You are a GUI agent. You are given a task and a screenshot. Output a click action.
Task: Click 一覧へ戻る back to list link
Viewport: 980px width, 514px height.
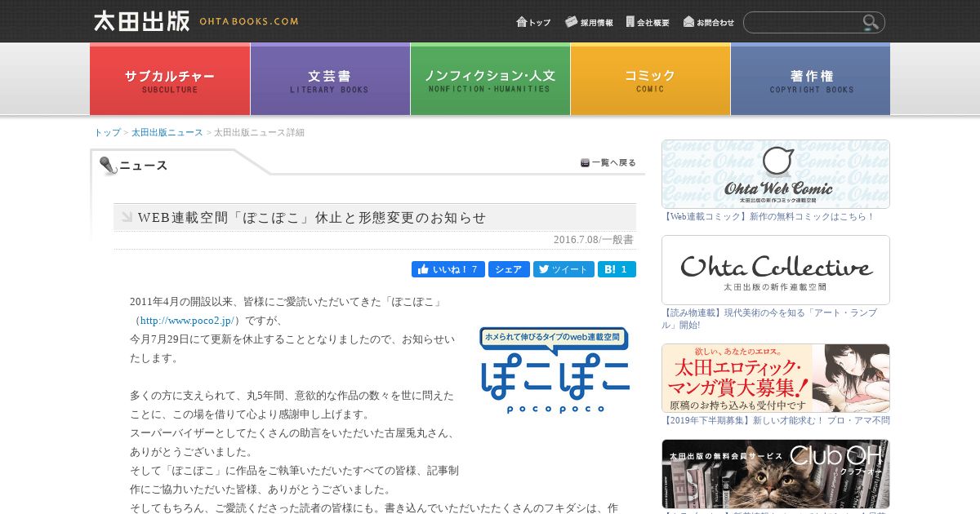click(x=608, y=162)
